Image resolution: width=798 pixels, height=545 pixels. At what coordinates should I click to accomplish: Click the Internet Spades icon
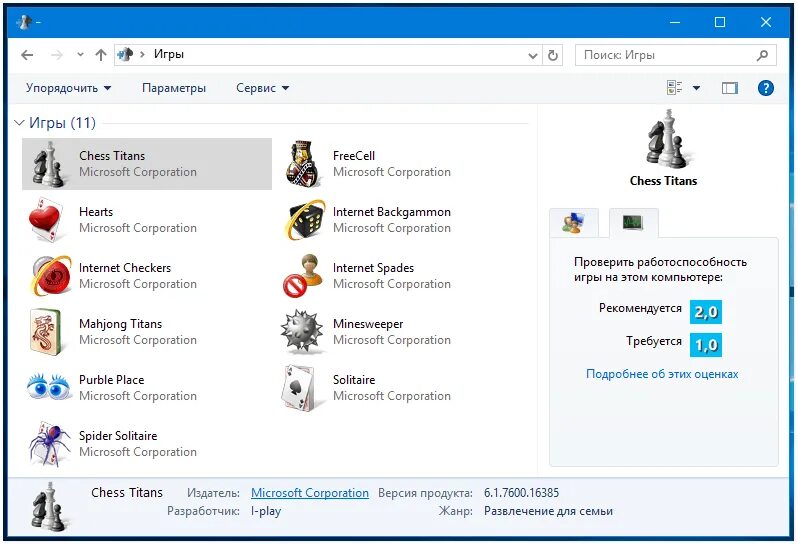(x=303, y=275)
